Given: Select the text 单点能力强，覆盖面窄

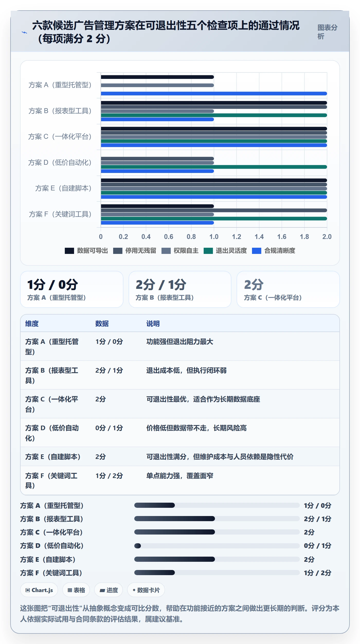Looking at the screenshot, I should [180, 476].
